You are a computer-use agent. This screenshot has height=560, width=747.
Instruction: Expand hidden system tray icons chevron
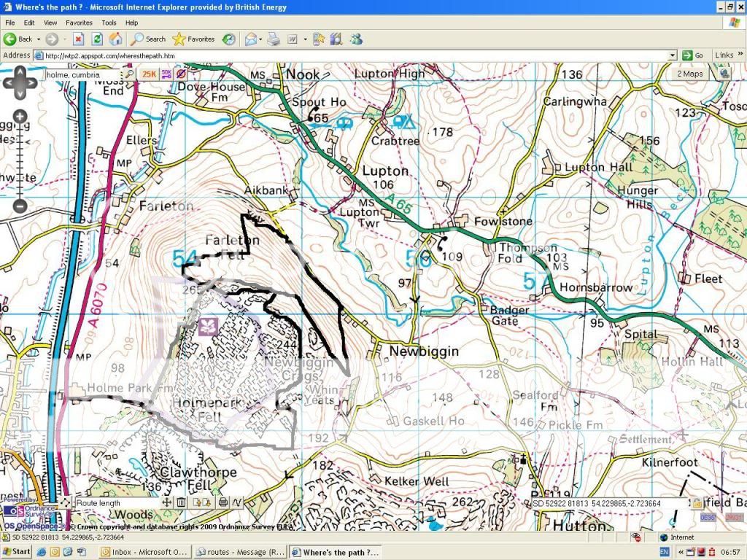pyautogui.click(x=682, y=552)
